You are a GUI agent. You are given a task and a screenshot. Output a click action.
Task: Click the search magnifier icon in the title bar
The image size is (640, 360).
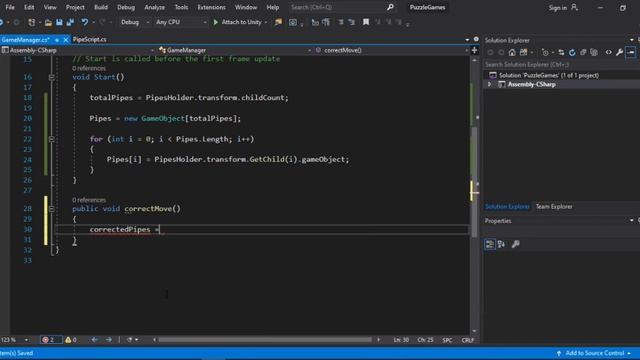click(x=390, y=7)
